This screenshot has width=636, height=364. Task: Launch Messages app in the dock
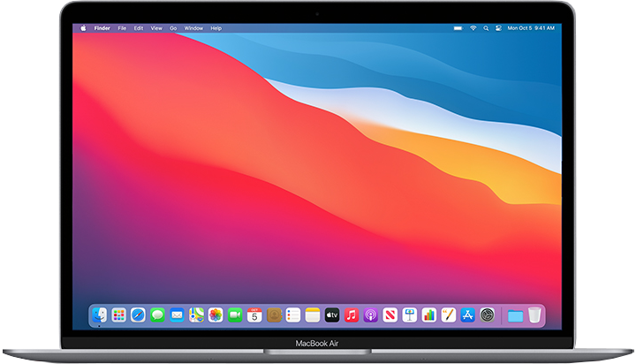point(157,315)
